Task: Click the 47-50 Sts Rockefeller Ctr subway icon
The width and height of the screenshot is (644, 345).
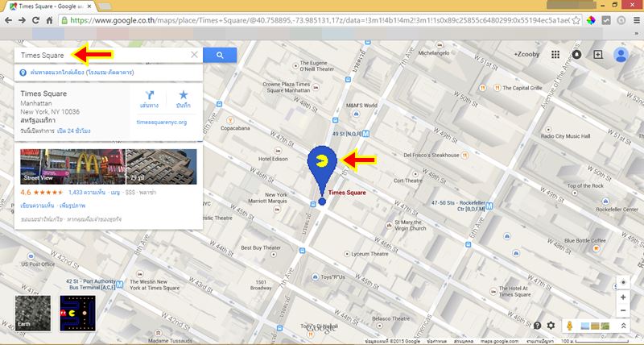Action: coord(489,206)
